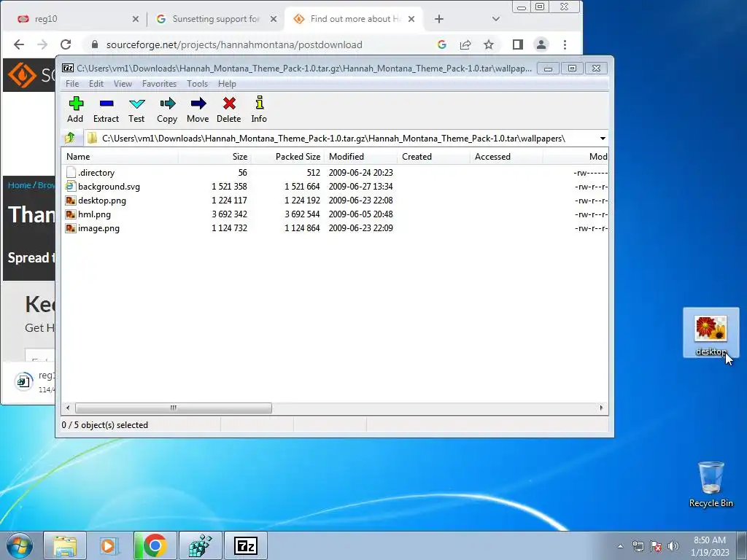Close the 'Find out more about' tab
Screen dimensions: 747x560
tap(411, 19)
